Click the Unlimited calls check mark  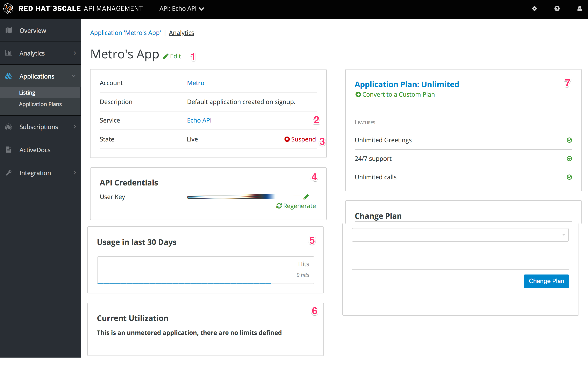(x=569, y=177)
